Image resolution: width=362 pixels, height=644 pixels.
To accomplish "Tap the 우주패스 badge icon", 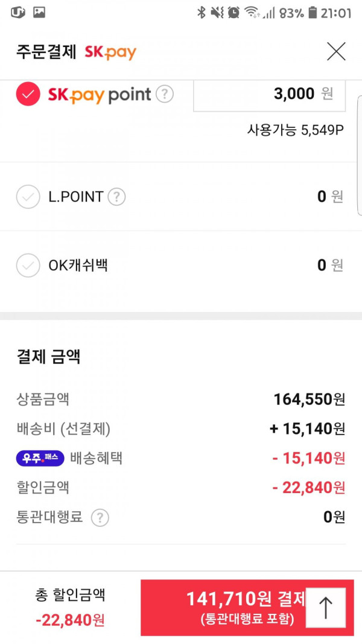I will click(x=40, y=458).
